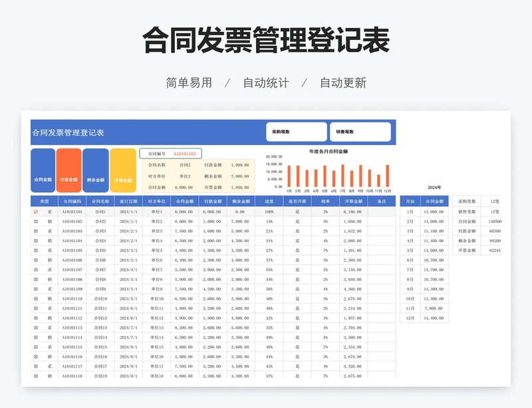Click the 合同编码 column header

click(72, 201)
